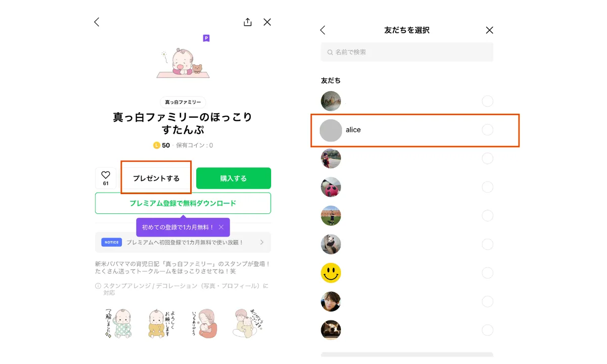Click the yellow smiley face friend avatar
Image resolution: width=607 pixels, height=364 pixels.
tap(331, 273)
